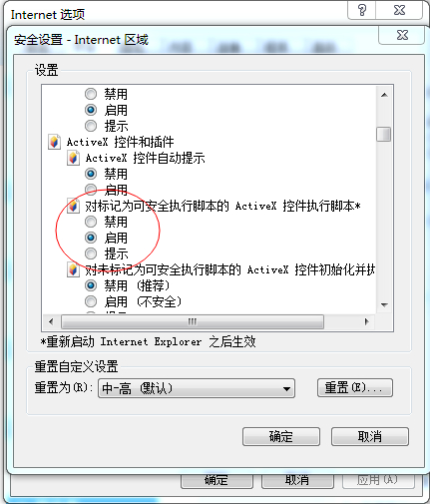Click the down arrow of the vertical scrollbar
The image size is (430, 504).
[x=384, y=304]
